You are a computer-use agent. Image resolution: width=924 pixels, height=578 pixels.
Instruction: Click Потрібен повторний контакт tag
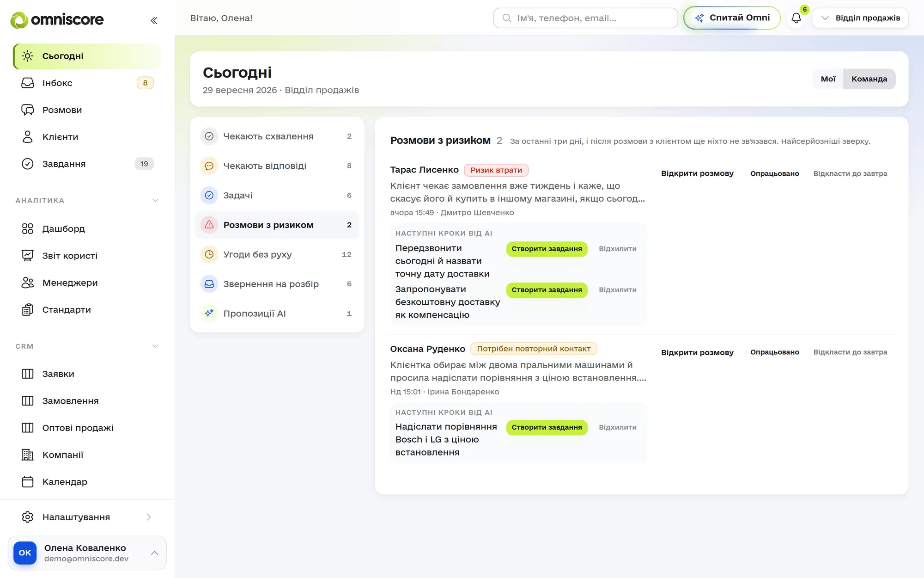click(x=534, y=349)
